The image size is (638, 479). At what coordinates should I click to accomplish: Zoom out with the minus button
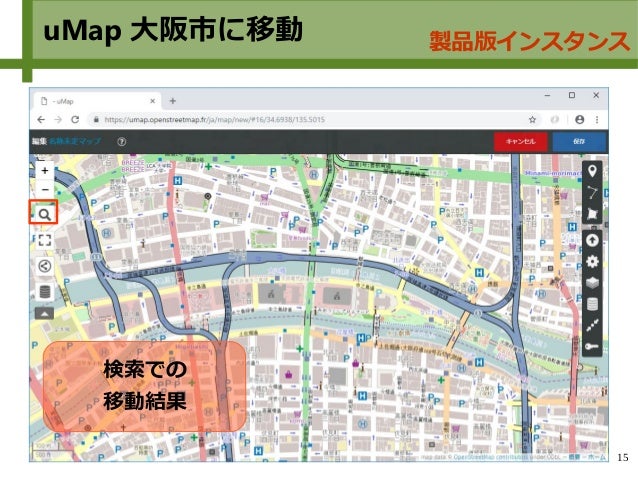click(x=45, y=189)
